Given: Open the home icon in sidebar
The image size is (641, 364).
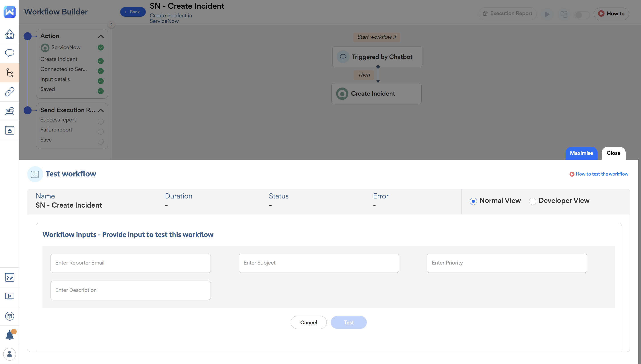Looking at the screenshot, I should (10, 34).
